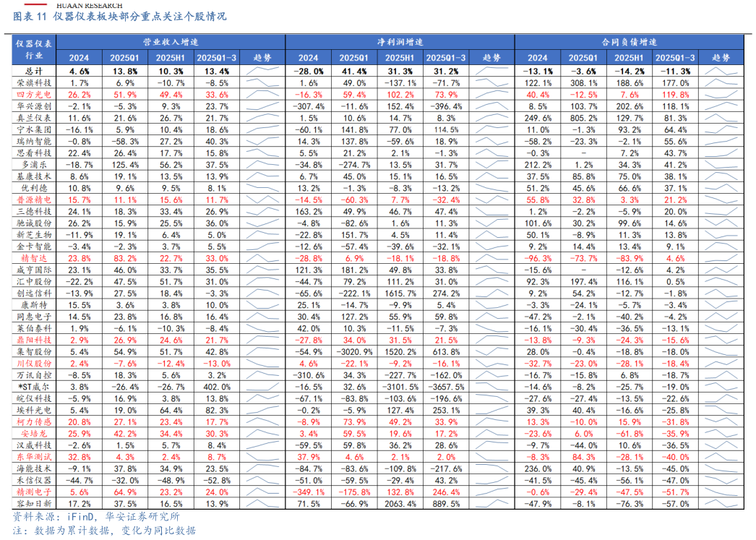
Task: Click the '-3657.5%' cell in *ST威尔 row
Action: (x=446, y=387)
